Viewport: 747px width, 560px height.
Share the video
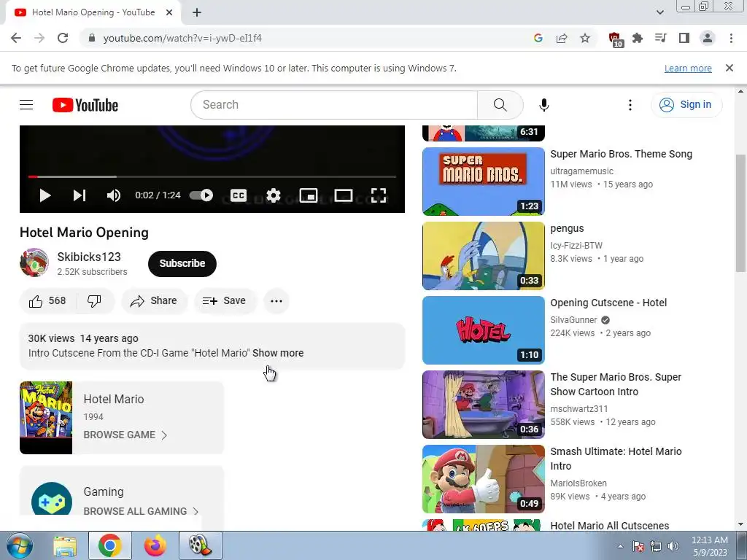[x=154, y=301]
